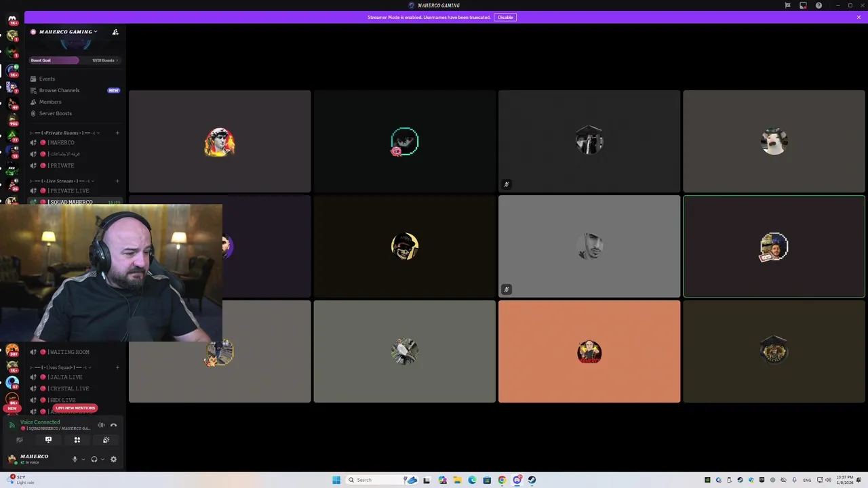Click the MAHERCO user avatar in user panel

pos(12,459)
